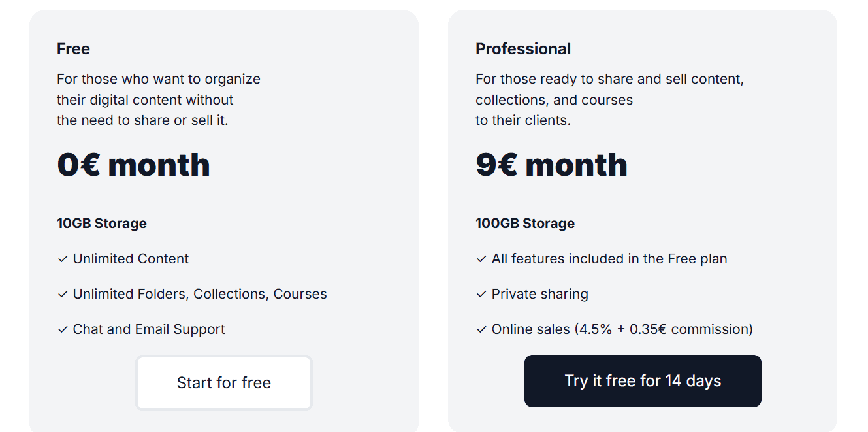868x432 pixels.
Task: Click the checkmark beside Online sales commission feature
Action: [x=481, y=329]
